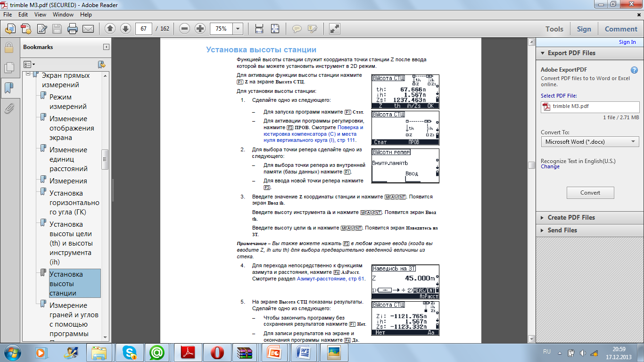
Task: Open the View menu
Action: click(x=40, y=15)
